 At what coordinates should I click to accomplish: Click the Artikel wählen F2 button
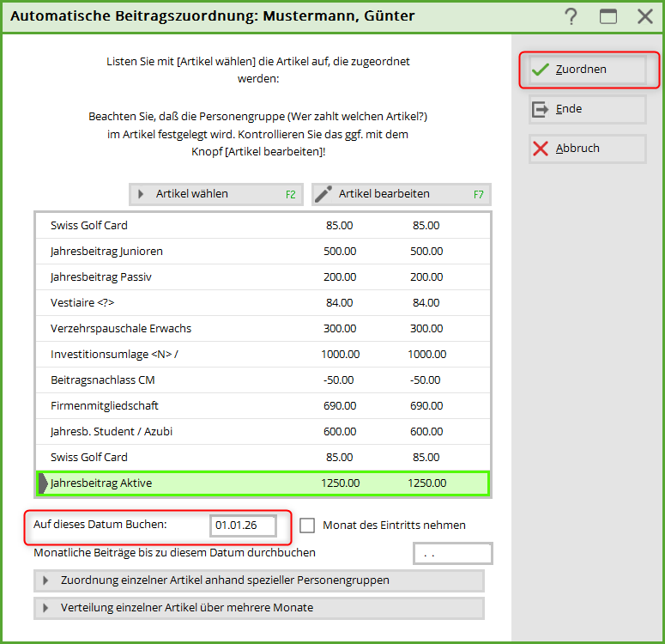point(216,194)
